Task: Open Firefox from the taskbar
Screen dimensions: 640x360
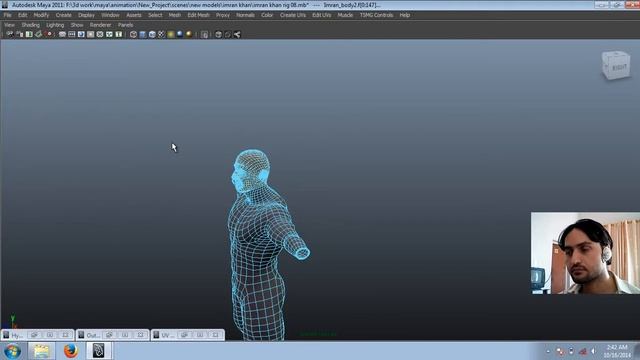Action: (x=70, y=351)
